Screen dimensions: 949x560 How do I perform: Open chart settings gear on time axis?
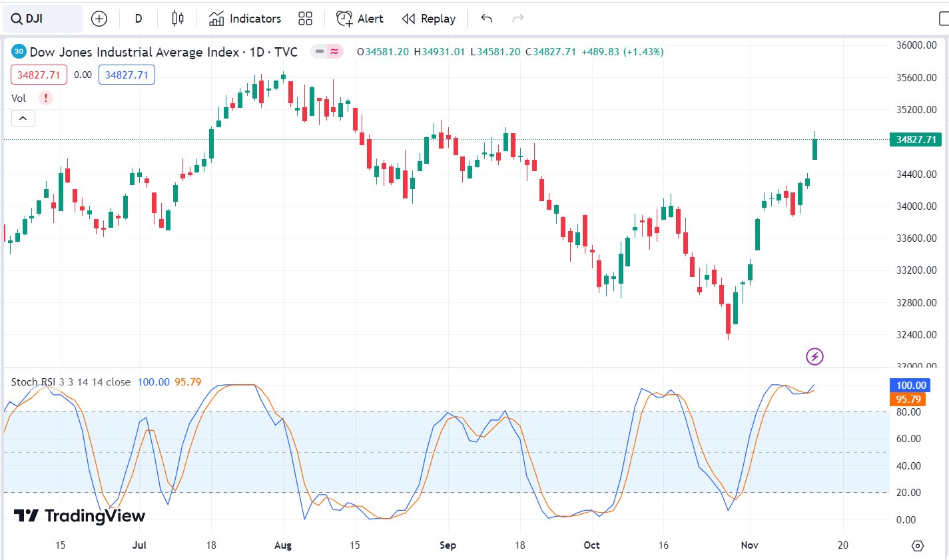(918, 545)
